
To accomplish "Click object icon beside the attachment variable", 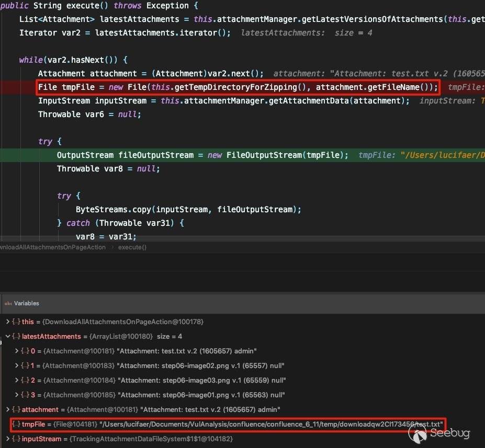I will point(16,409).
